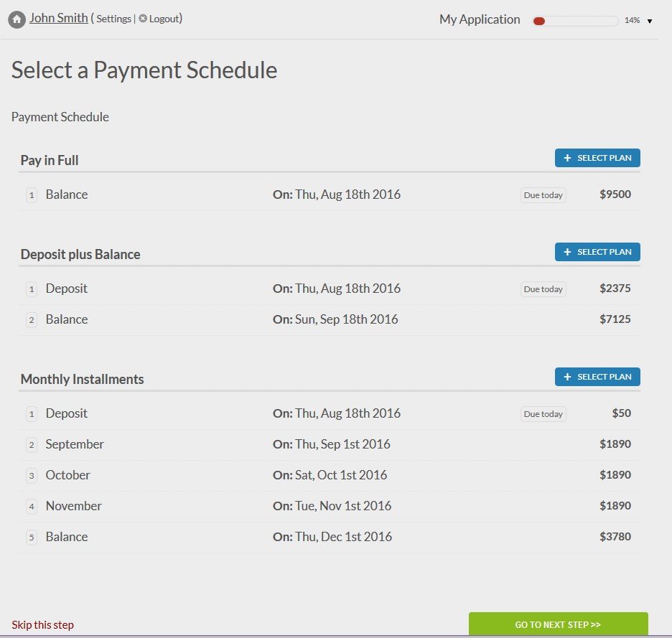672x638 pixels.
Task: Click Deposit plus Balance heading
Action: [80, 254]
